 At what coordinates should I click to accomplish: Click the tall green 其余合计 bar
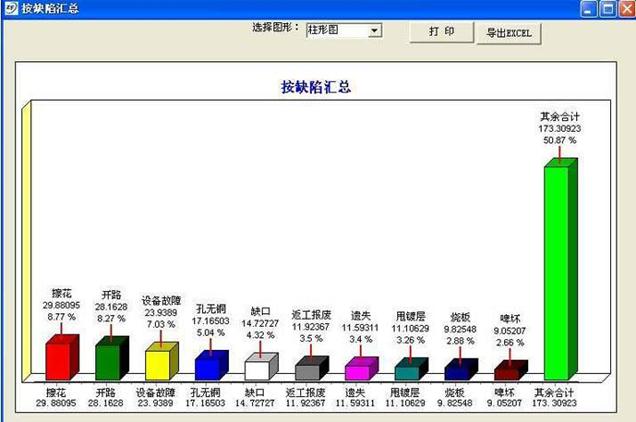pyautogui.click(x=557, y=272)
